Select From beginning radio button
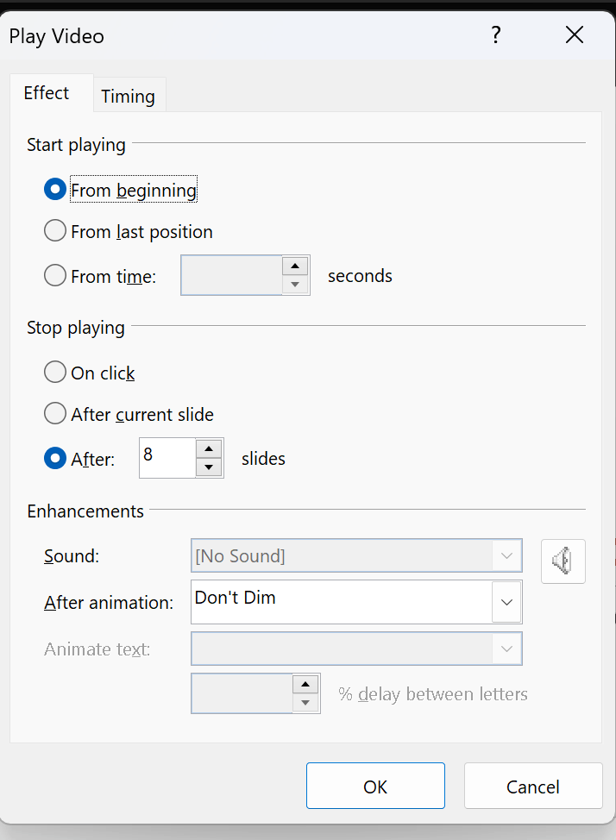This screenshot has width=616, height=840. point(55,190)
